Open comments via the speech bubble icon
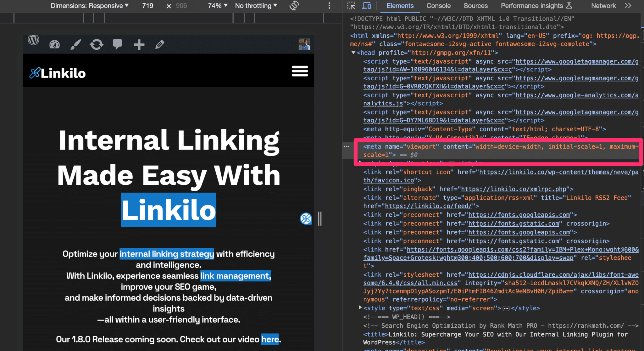The width and height of the screenshot is (644, 351). click(118, 44)
